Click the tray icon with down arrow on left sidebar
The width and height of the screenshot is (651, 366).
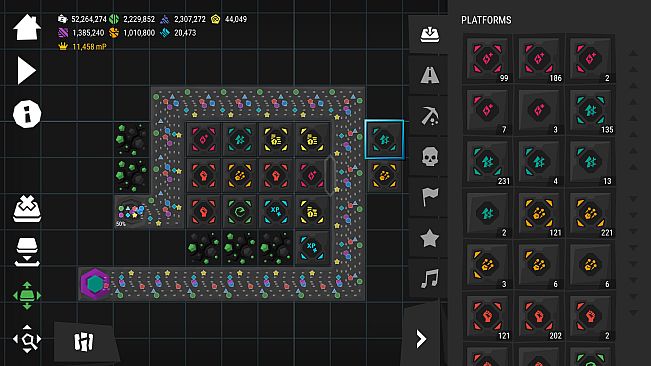click(x=27, y=252)
